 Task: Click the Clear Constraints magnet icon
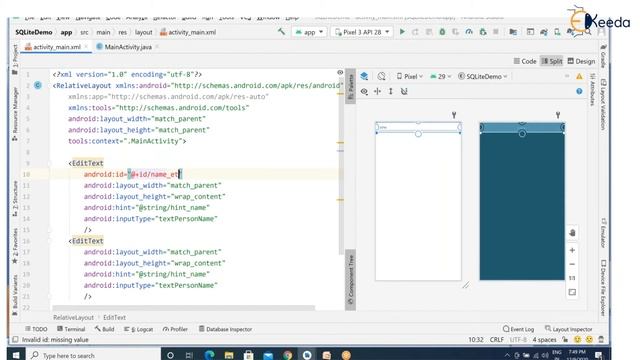pyautogui.click(x=404, y=91)
